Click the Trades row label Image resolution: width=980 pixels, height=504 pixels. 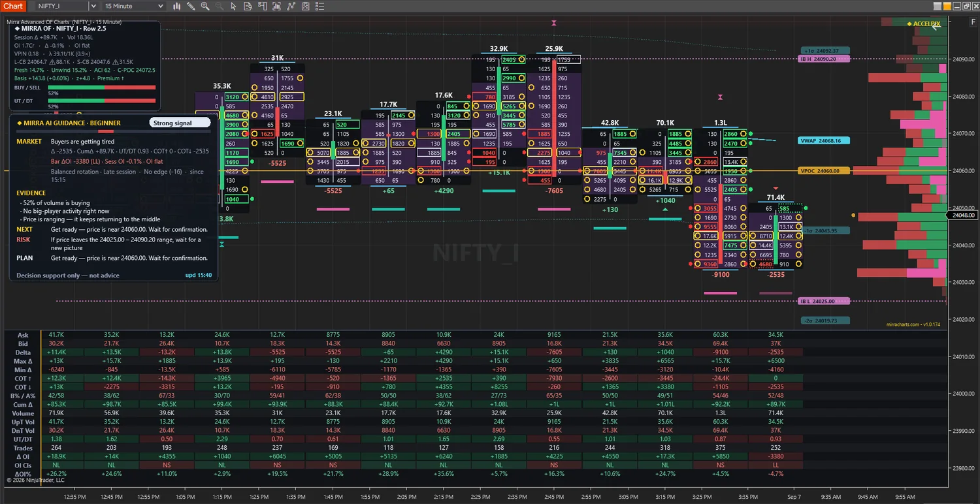pyautogui.click(x=23, y=449)
